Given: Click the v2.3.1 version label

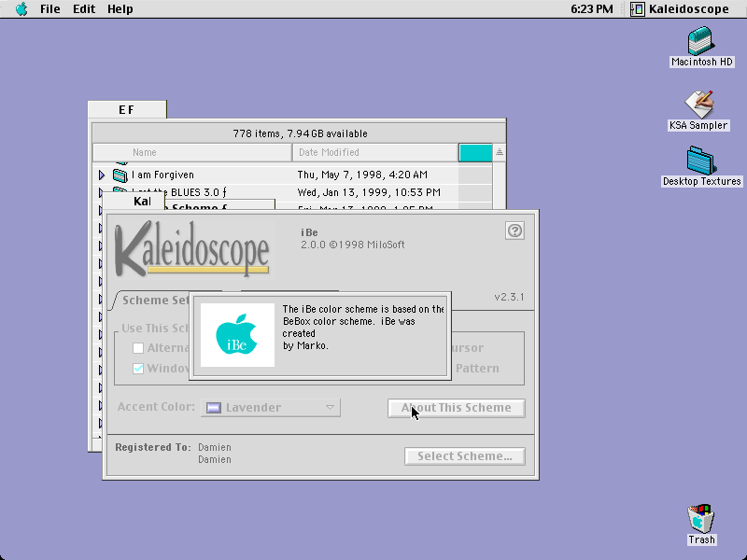Looking at the screenshot, I should [509, 297].
